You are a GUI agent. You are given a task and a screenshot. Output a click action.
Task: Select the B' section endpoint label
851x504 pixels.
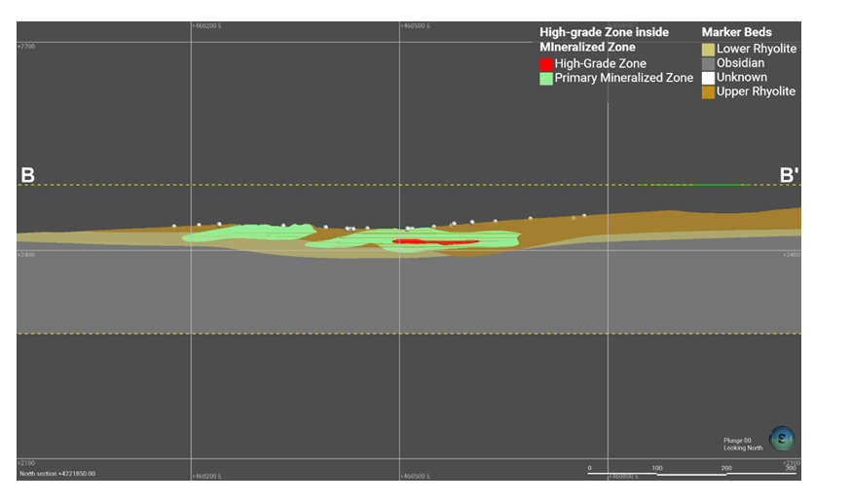click(x=789, y=175)
